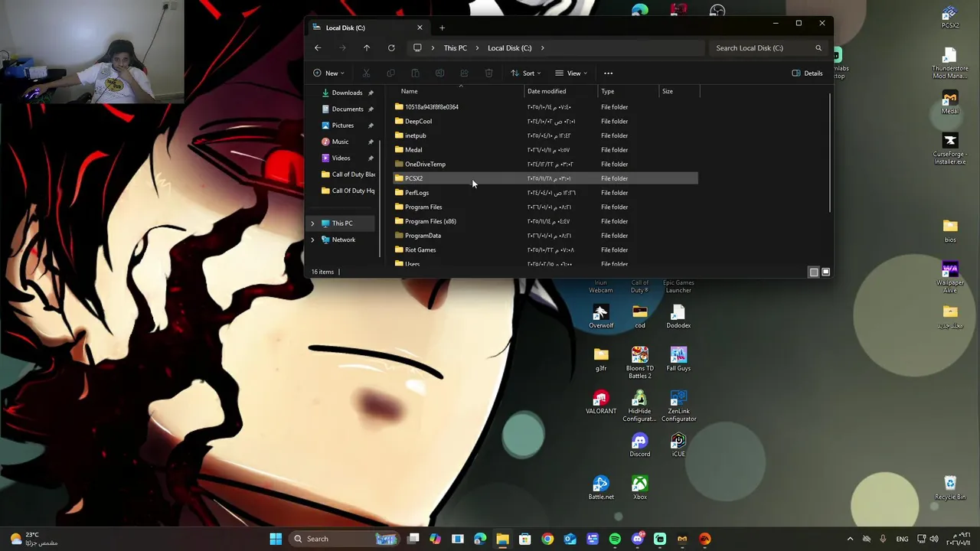980x551 pixels.
Task: Refresh the Local Disk (C:) folder view
Action: [x=391, y=48]
